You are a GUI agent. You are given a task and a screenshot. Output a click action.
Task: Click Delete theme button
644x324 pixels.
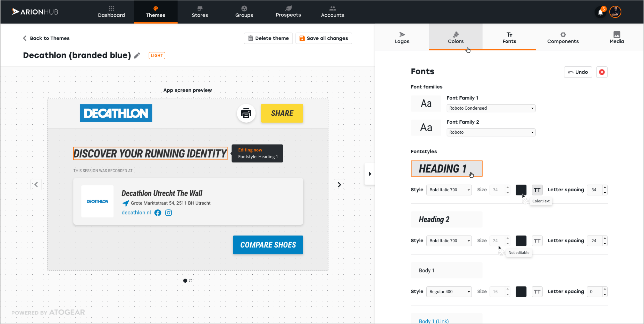(x=268, y=38)
